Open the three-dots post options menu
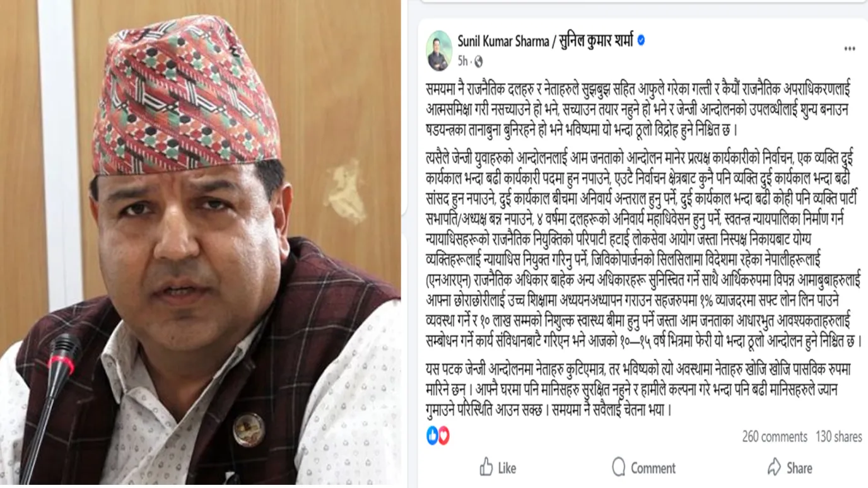 (849, 49)
